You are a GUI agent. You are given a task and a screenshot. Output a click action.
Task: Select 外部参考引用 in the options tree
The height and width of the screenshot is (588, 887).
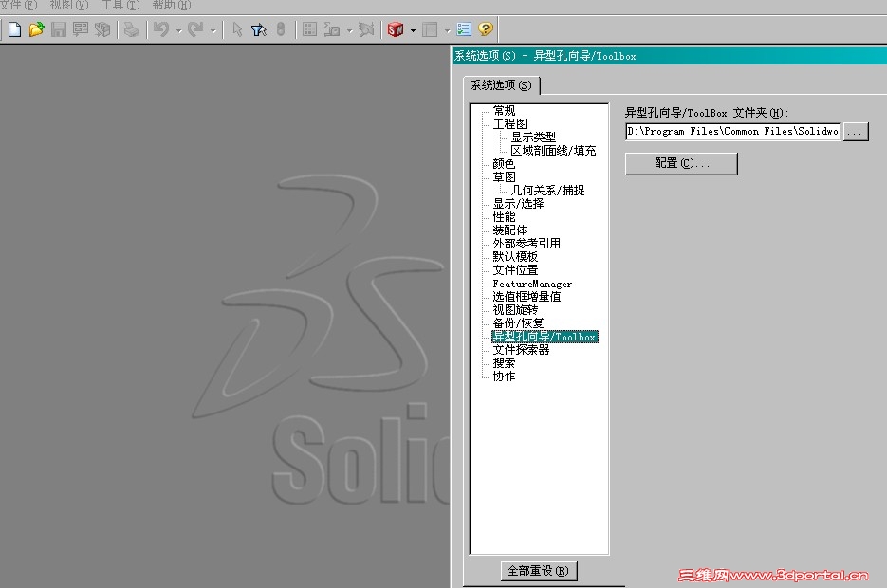pyautogui.click(x=527, y=243)
